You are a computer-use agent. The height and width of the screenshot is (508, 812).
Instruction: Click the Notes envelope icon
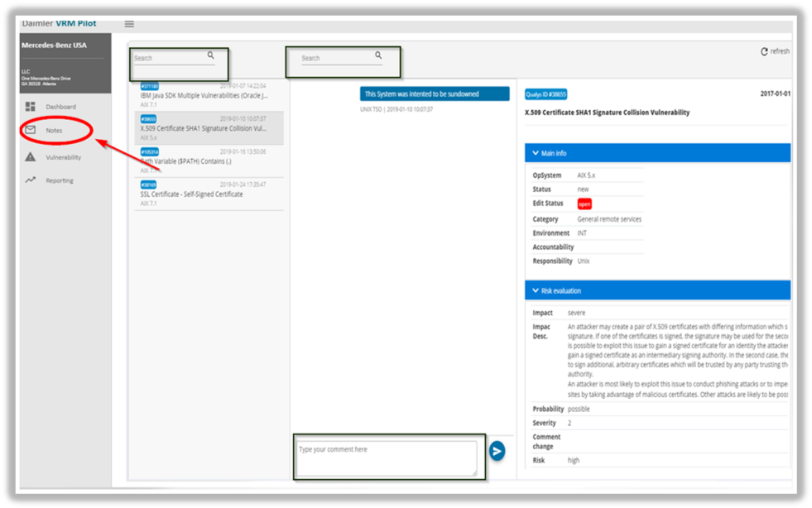(31, 131)
